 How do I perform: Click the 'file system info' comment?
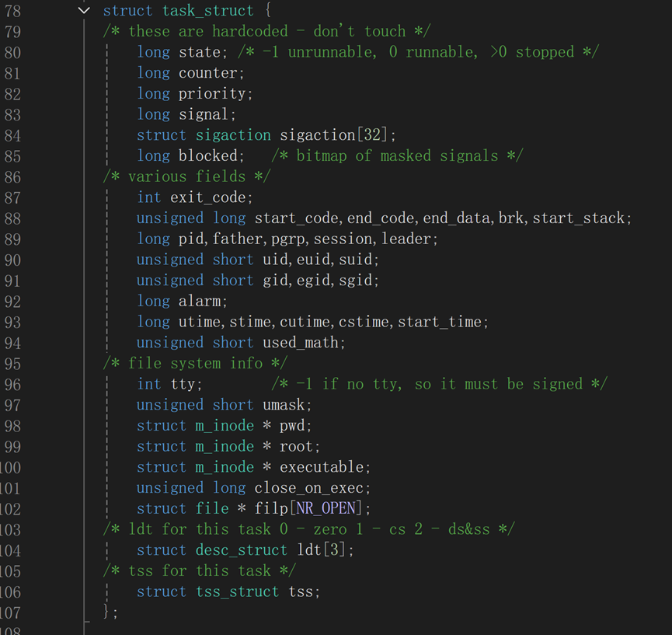tap(196, 364)
